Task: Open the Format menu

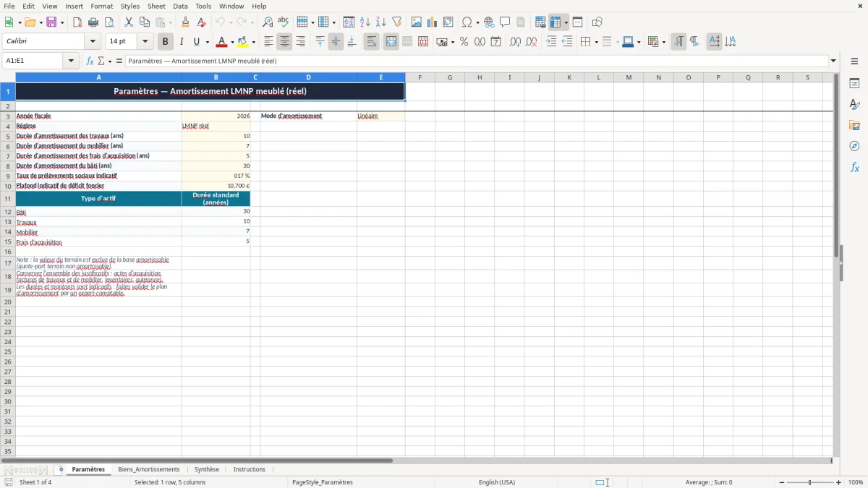Action: click(x=102, y=6)
